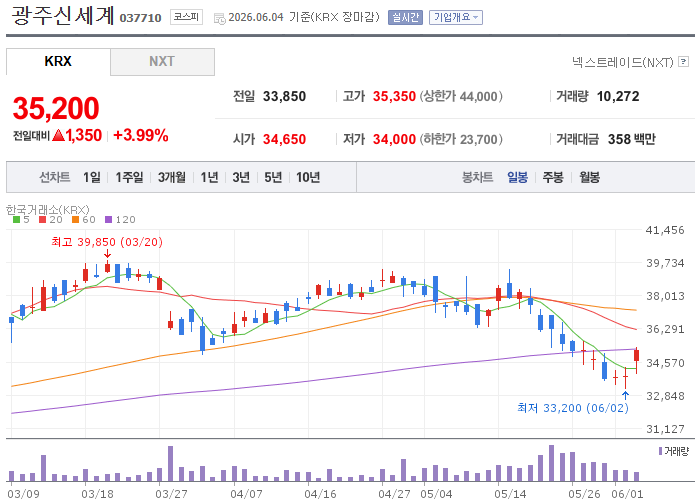Click the green 5-day moving average legend swatch
This screenshot has height=504, width=695.
[16, 219]
